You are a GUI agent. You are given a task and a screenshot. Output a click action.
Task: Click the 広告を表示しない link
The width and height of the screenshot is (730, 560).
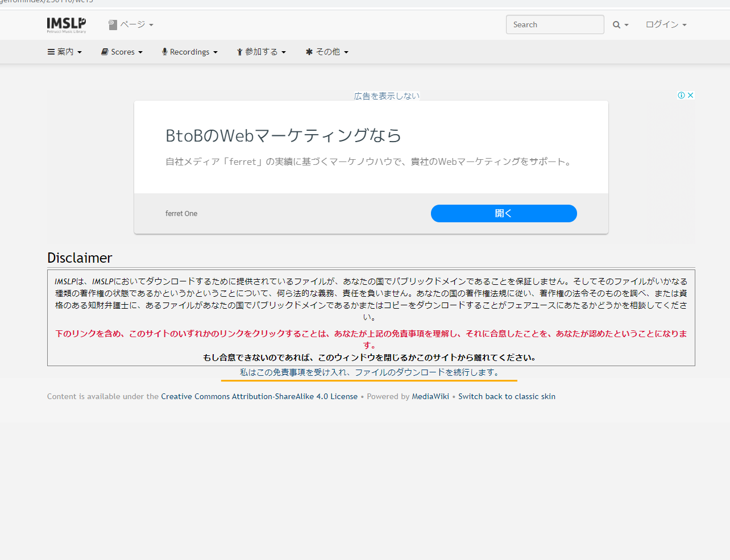click(x=387, y=96)
